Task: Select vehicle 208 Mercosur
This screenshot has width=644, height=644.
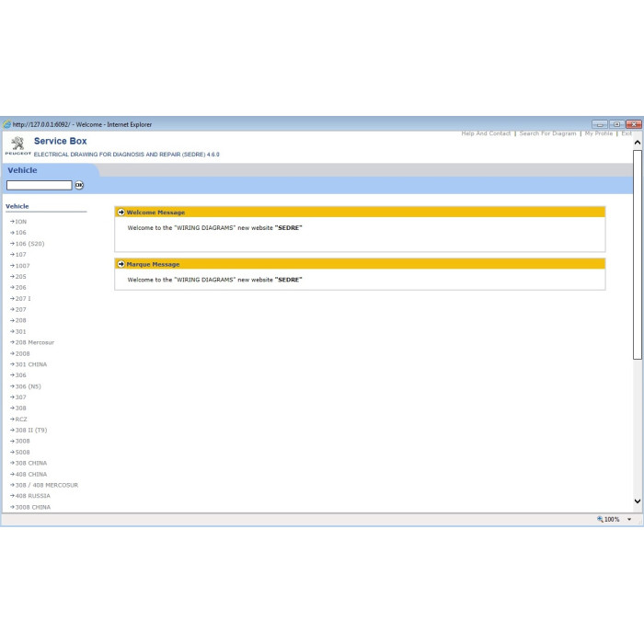Action: (35, 342)
